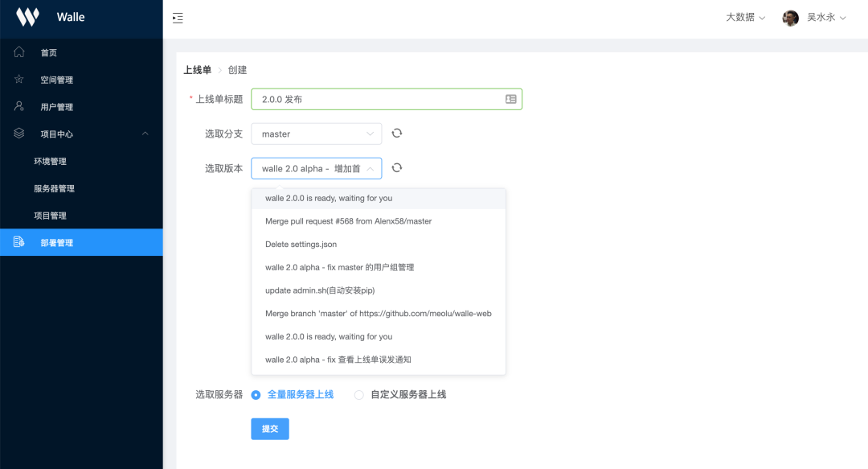Screen dimensions: 868x469
Task: Open the master branch dropdown
Action: 316,134
